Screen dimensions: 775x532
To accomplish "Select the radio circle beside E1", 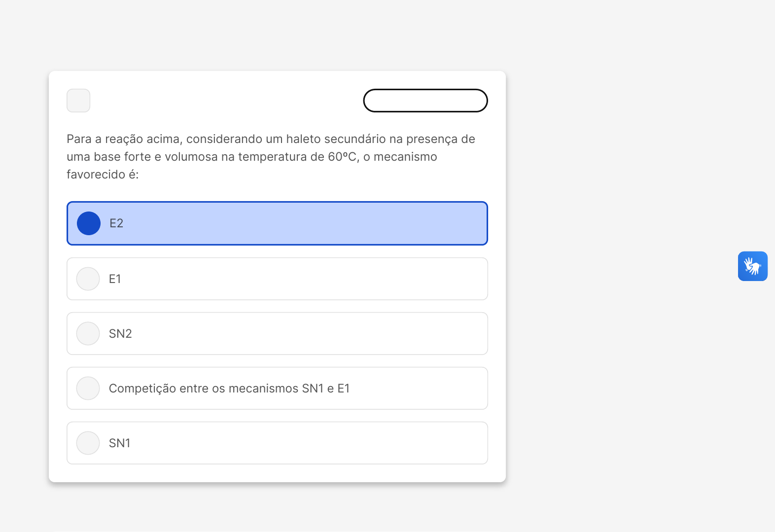I will click(x=88, y=279).
